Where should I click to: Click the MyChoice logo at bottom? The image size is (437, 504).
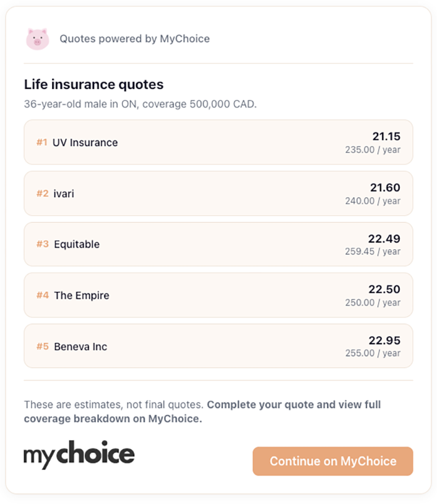pos(79,455)
